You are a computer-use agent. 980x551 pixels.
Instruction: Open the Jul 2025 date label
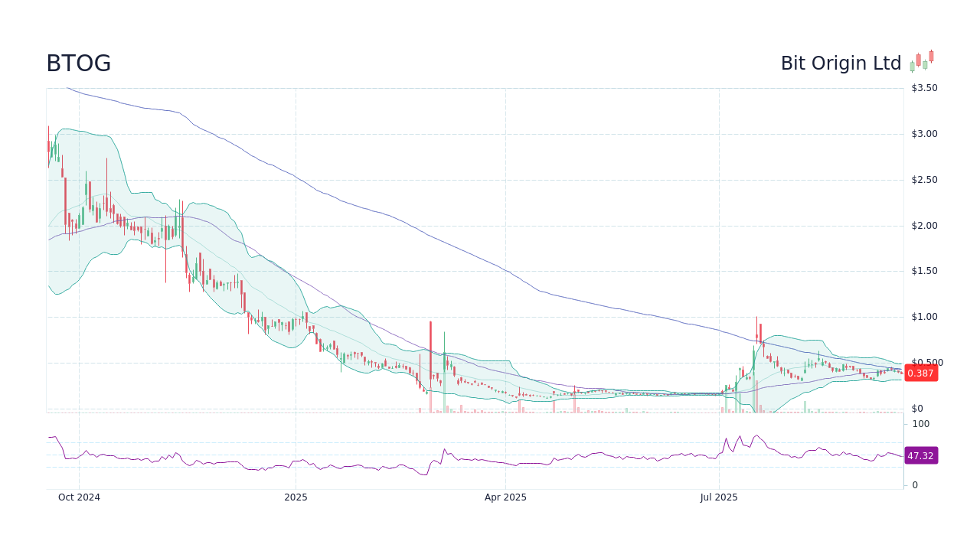click(x=719, y=497)
